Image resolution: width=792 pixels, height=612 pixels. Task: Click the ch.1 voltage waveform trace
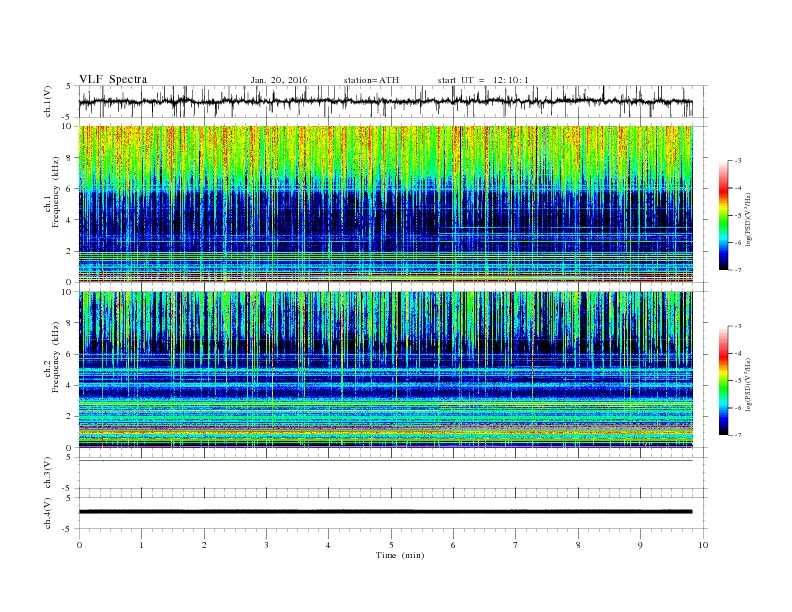pos(385,101)
